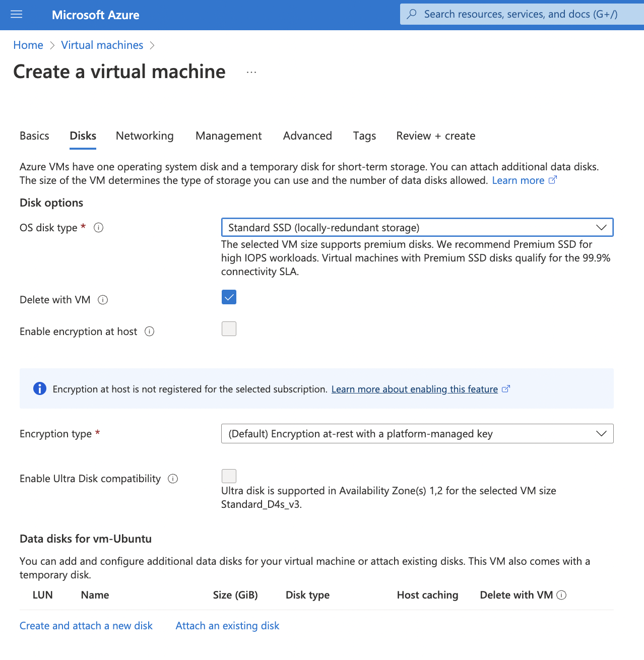Click Attach an existing disk
The width and height of the screenshot is (644, 660).
227,626
